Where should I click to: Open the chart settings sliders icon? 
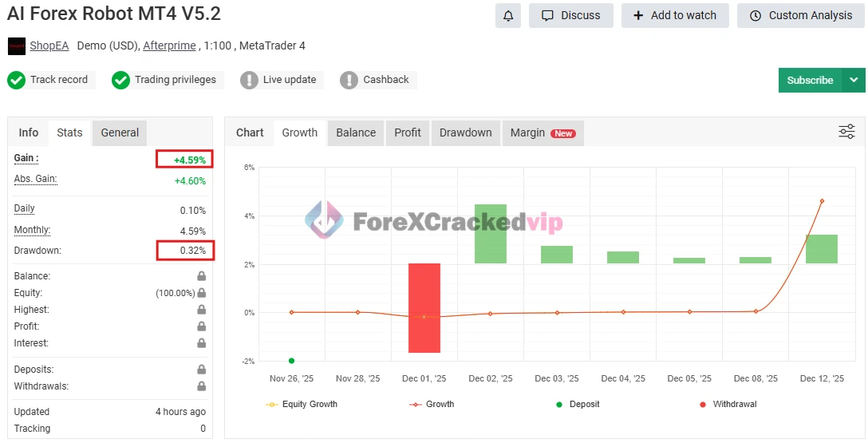(x=846, y=132)
